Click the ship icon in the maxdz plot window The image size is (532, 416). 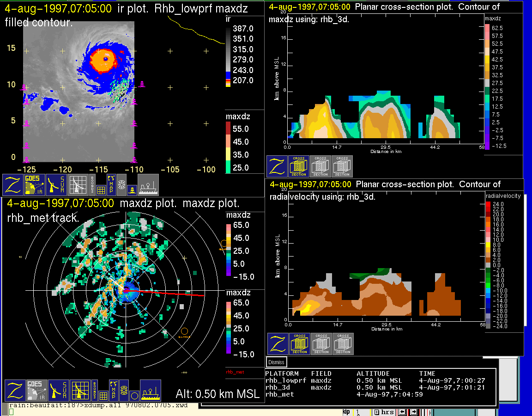coord(150,391)
